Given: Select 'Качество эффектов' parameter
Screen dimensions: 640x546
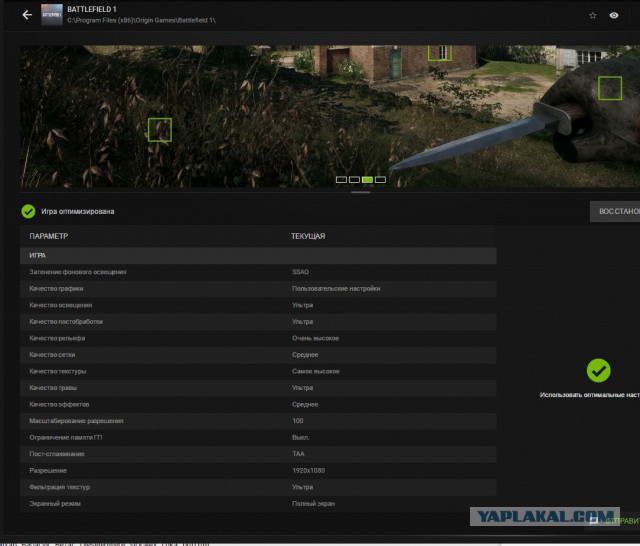Looking at the screenshot, I should 59,404.
